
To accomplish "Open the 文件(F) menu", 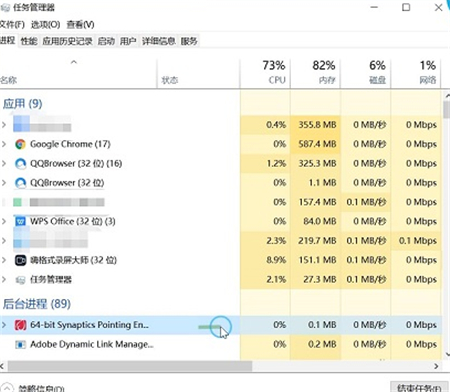I will [12, 25].
